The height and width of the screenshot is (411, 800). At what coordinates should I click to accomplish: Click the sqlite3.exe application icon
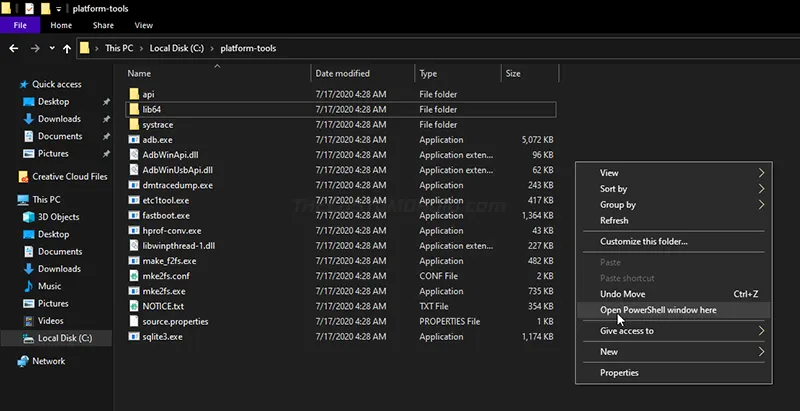134,337
